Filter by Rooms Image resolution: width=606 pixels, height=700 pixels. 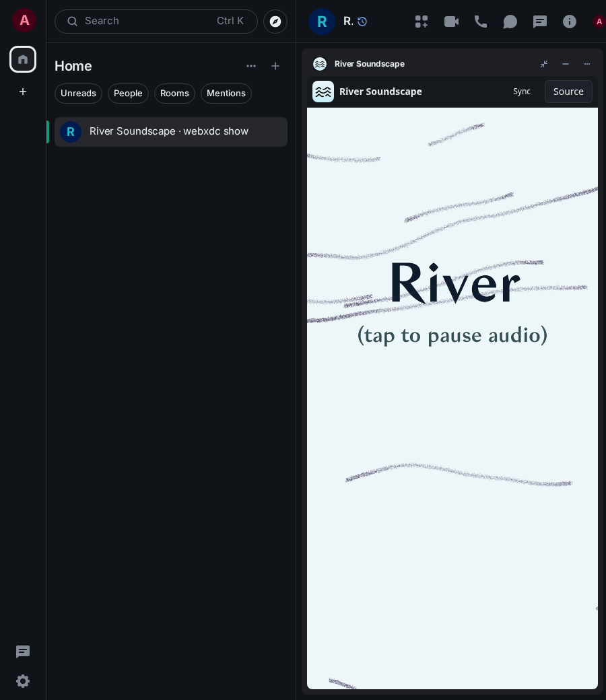click(x=174, y=94)
